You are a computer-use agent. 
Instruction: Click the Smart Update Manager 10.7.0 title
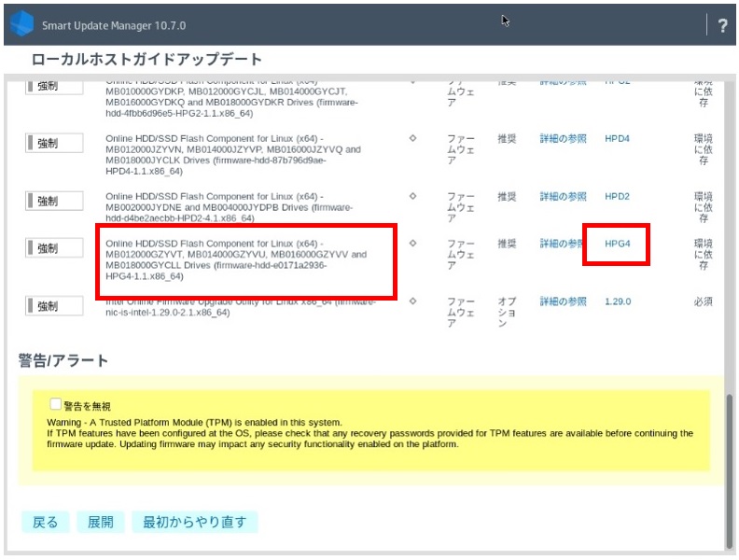tap(114, 25)
